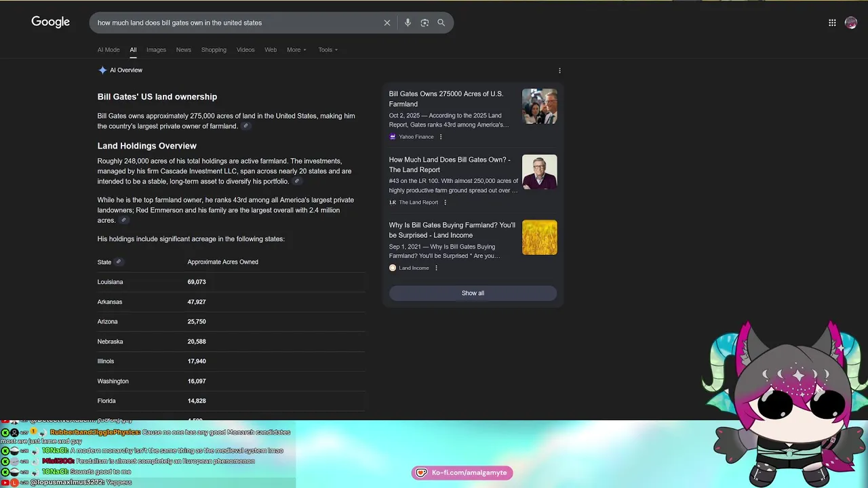Open 'How Much Land Does Bill Gates Own?' article
868x488 pixels.
pos(450,165)
